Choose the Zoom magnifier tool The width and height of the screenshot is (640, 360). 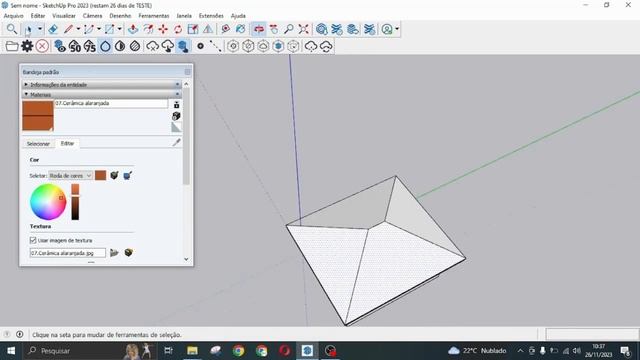coord(289,29)
